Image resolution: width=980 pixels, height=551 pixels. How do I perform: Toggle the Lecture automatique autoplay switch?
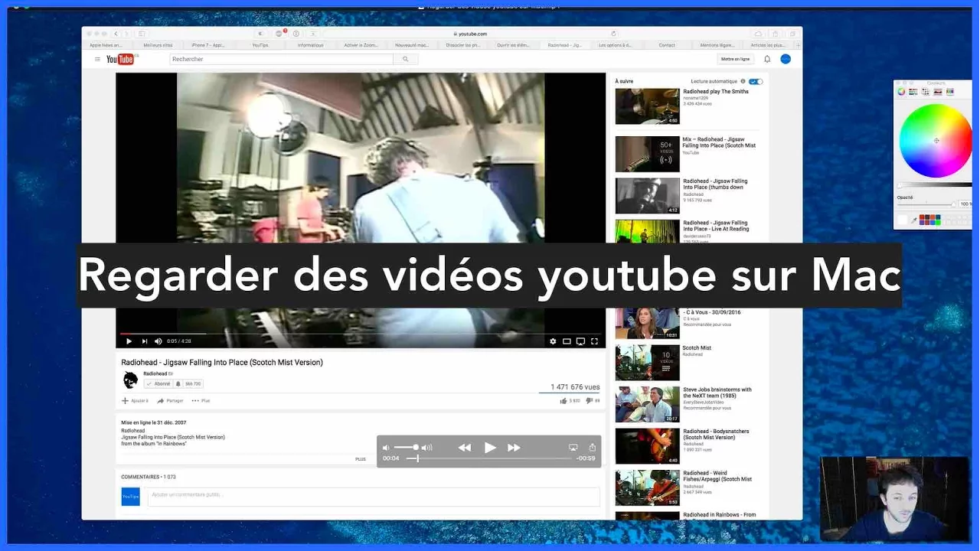[756, 81]
